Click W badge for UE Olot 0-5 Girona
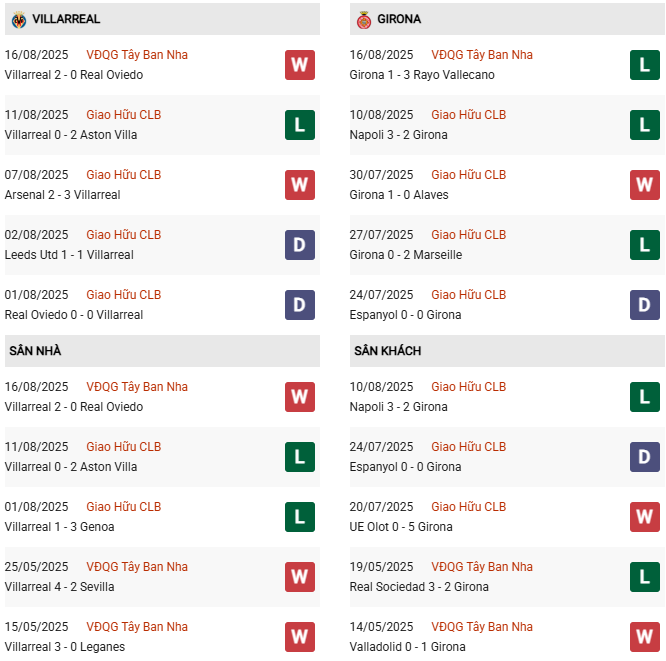This screenshot has height=661, width=666. coord(644,517)
